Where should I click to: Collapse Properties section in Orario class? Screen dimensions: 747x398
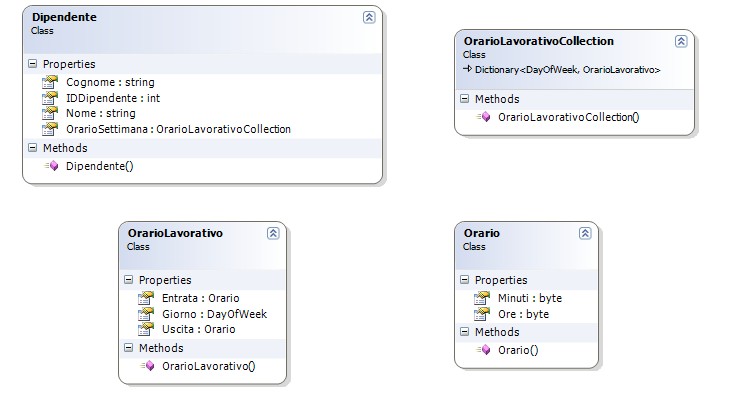464,280
